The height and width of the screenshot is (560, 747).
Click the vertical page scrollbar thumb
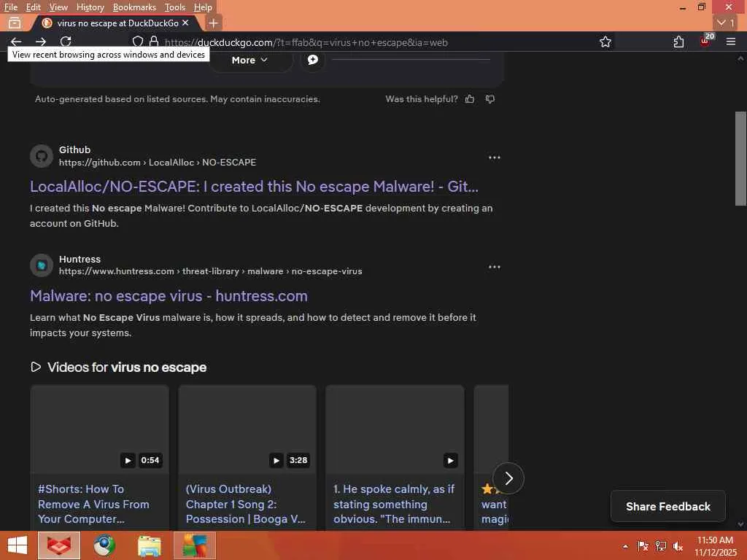(740, 158)
